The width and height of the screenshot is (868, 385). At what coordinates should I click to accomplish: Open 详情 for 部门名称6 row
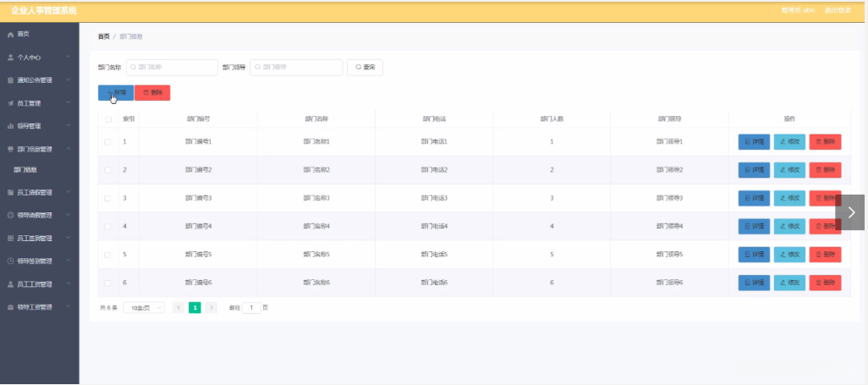tap(754, 283)
